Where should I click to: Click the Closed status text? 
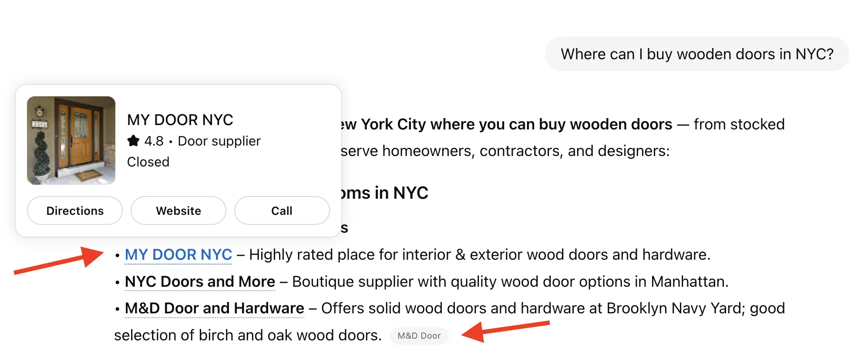click(x=148, y=162)
